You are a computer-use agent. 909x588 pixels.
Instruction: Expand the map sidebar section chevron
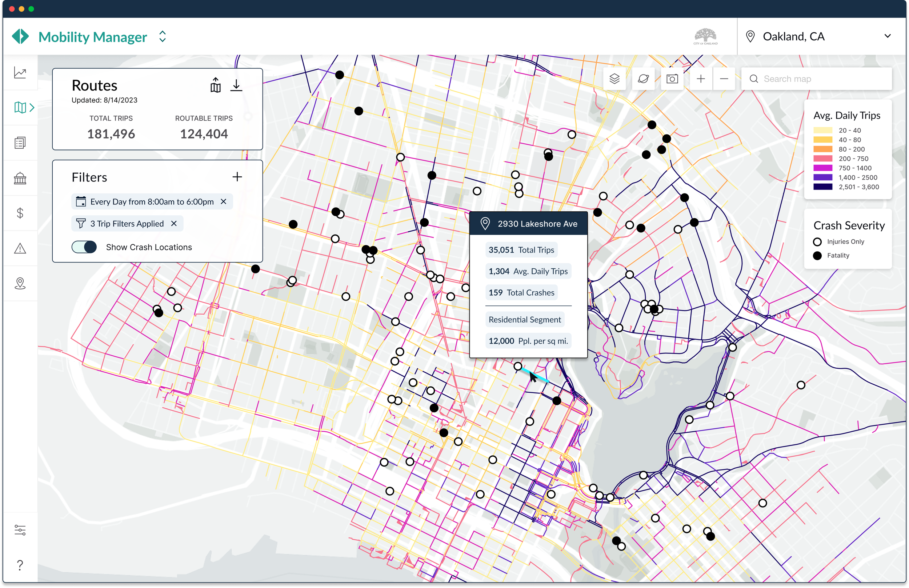(32, 108)
